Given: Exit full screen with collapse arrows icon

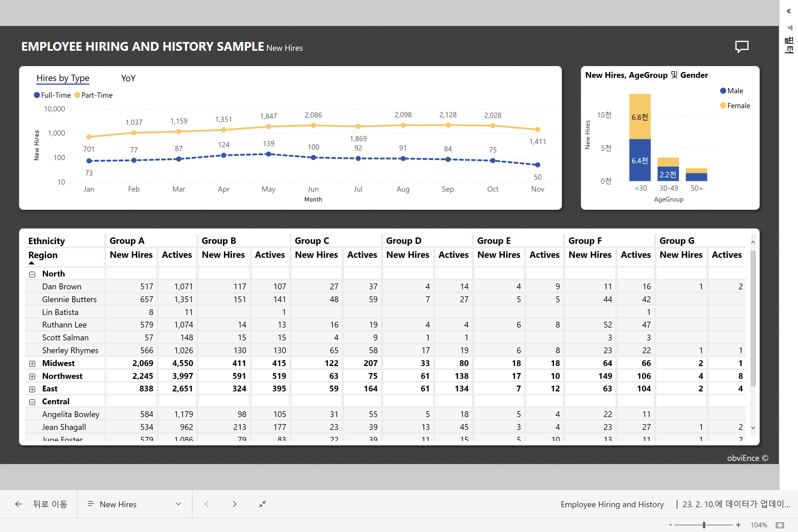Looking at the screenshot, I should coord(262,504).
